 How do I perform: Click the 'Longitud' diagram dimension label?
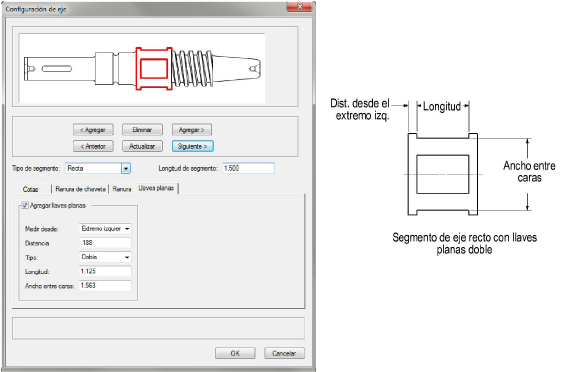click(x=442, y=107)
